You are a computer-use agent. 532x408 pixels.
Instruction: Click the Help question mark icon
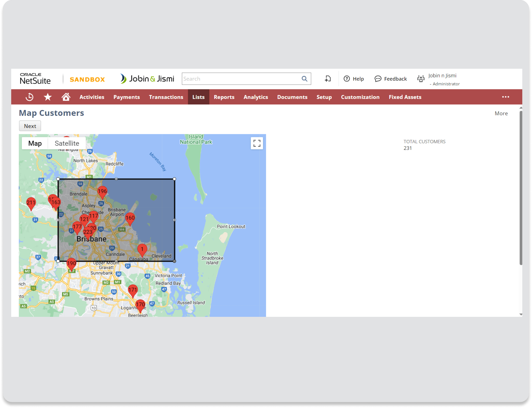click(347, 79)
